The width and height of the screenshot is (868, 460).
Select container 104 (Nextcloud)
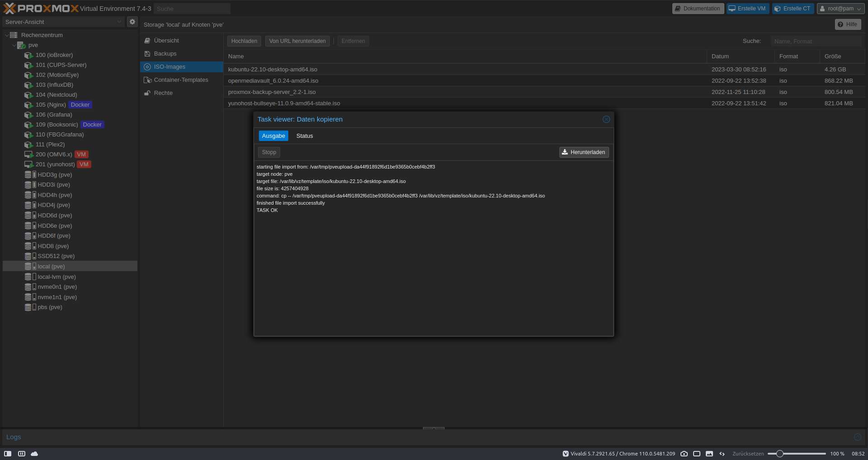tap(56, 95)
